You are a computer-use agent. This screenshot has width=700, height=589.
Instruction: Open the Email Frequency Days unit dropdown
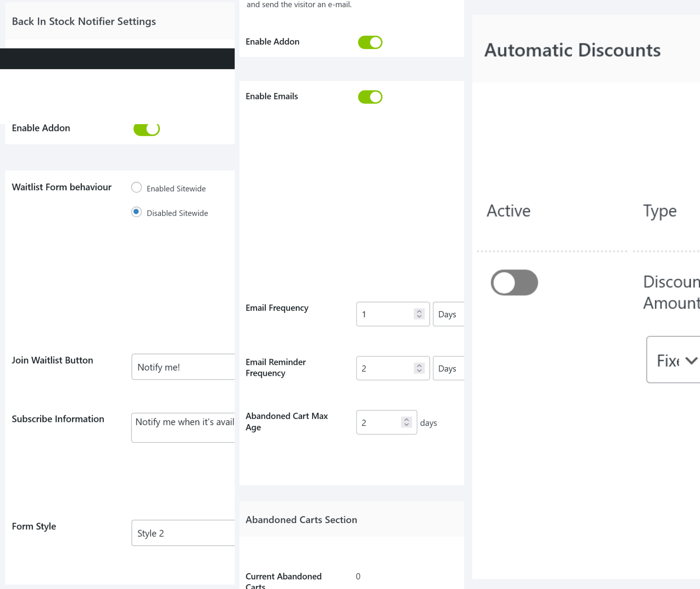coord(448,314)
